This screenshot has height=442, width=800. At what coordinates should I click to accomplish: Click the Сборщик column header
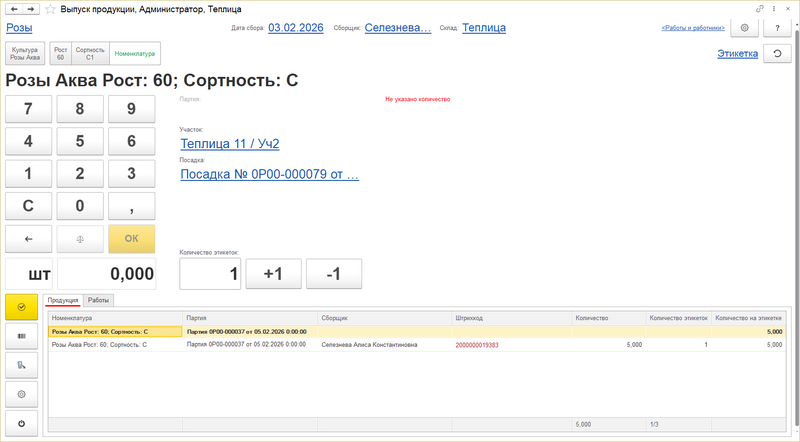click(x=385, y=318)
